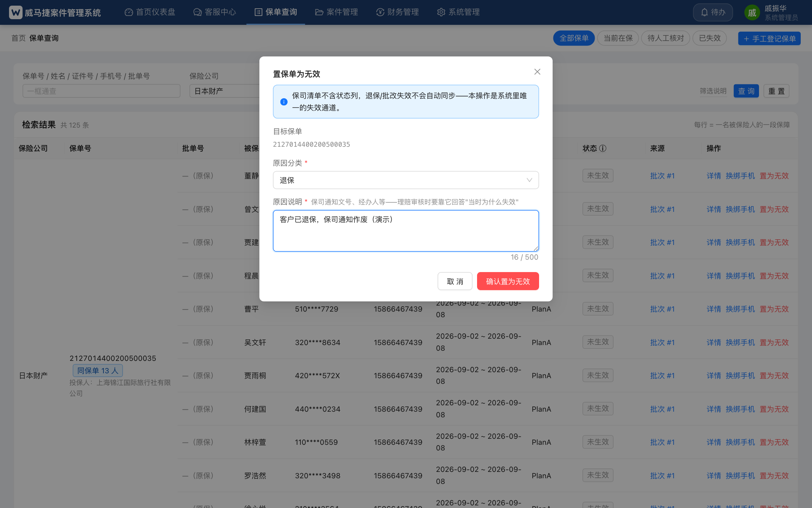This screenshot has height=508, width=812.
Task: Click phone 15866467439 in 何建国 row
Action: (398, 409)
